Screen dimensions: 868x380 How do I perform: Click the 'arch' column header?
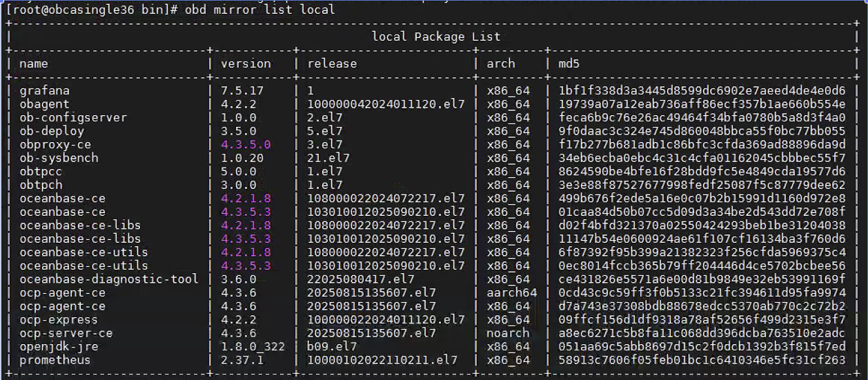(501, 63)
